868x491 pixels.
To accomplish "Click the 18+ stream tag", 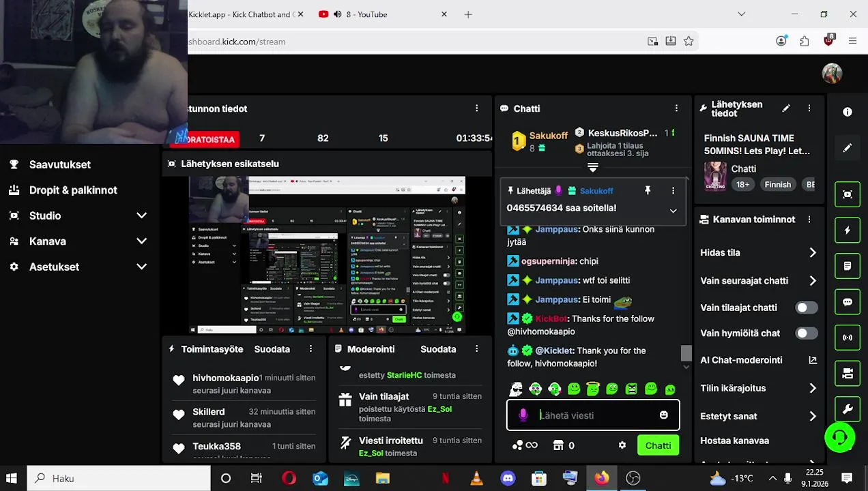I will (x=742, y=184).
